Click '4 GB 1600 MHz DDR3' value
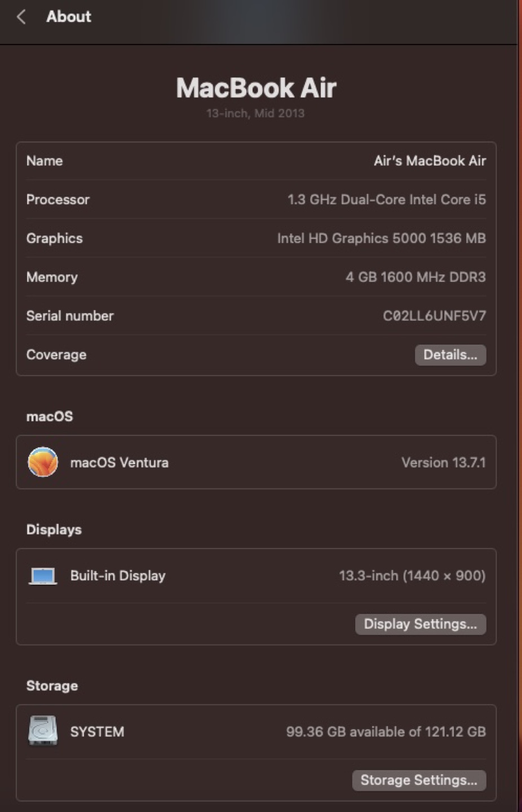Screen dimensions: 522x812 pos(415,277)
